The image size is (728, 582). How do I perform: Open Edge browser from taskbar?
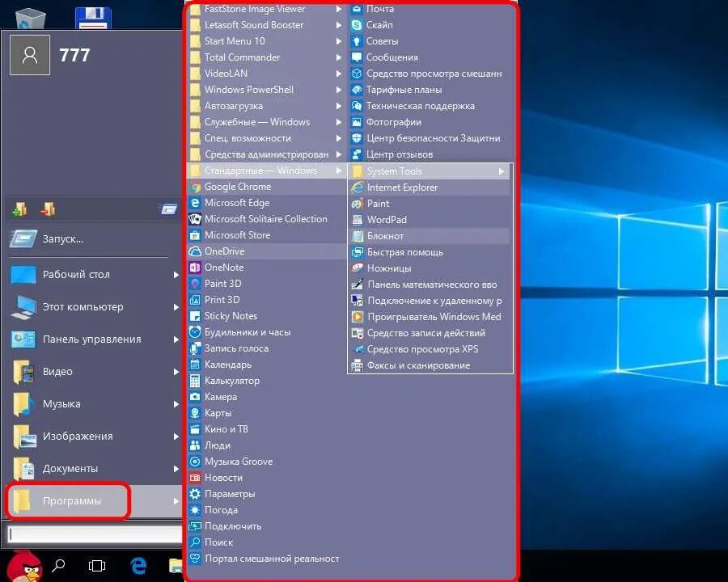(138, 565)
